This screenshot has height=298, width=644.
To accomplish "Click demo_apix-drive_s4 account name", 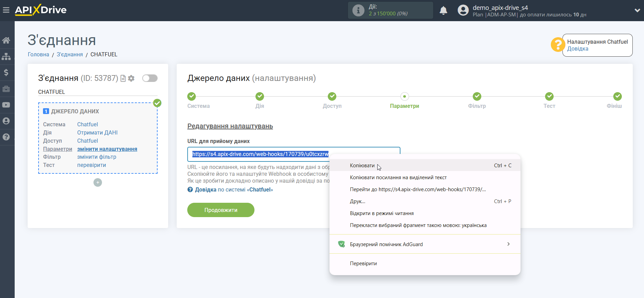I will pyautogui.click(x=500, y=8).
